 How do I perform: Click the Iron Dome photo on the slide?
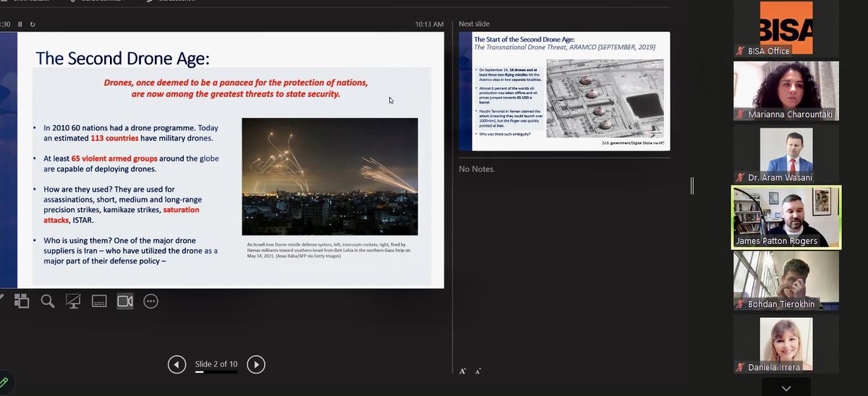coord(329,176)
